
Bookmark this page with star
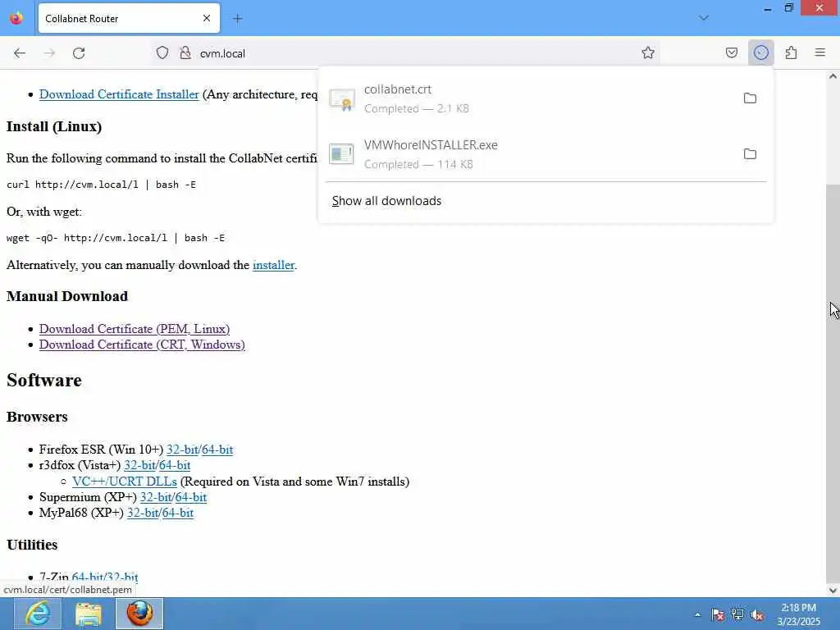point(648,52)
